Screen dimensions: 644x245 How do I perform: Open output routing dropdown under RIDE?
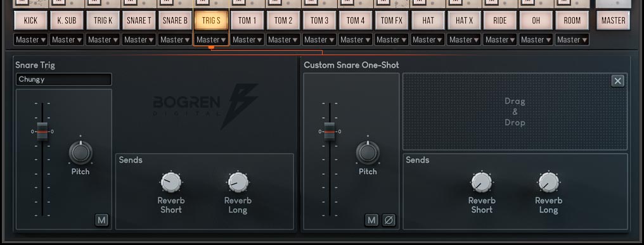[501, 40]
